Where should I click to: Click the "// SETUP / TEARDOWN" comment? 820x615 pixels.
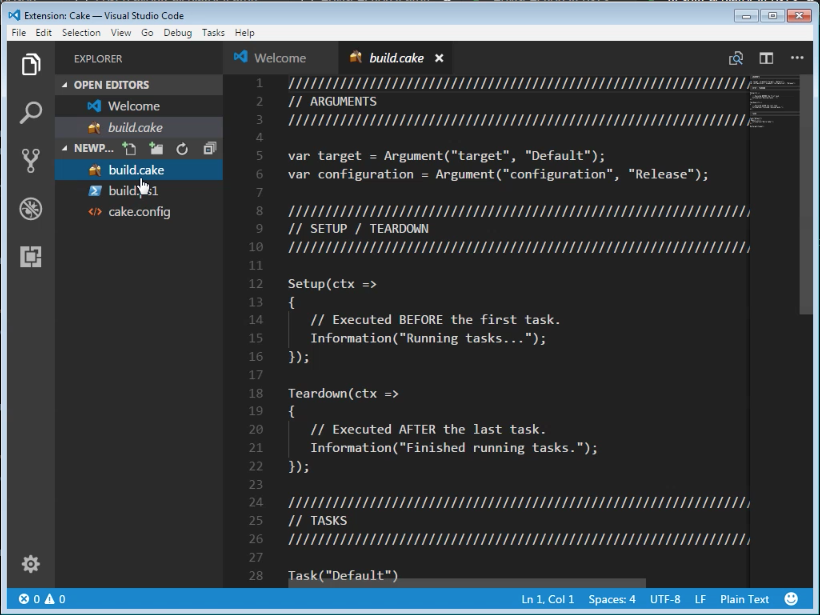pyautogui.click(x=358, y=229)
